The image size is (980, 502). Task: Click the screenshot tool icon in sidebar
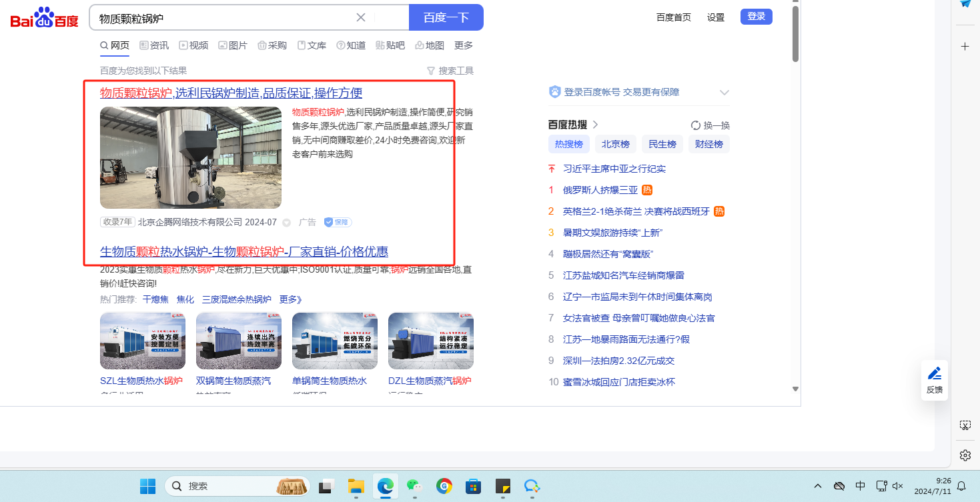coord(965,425)
